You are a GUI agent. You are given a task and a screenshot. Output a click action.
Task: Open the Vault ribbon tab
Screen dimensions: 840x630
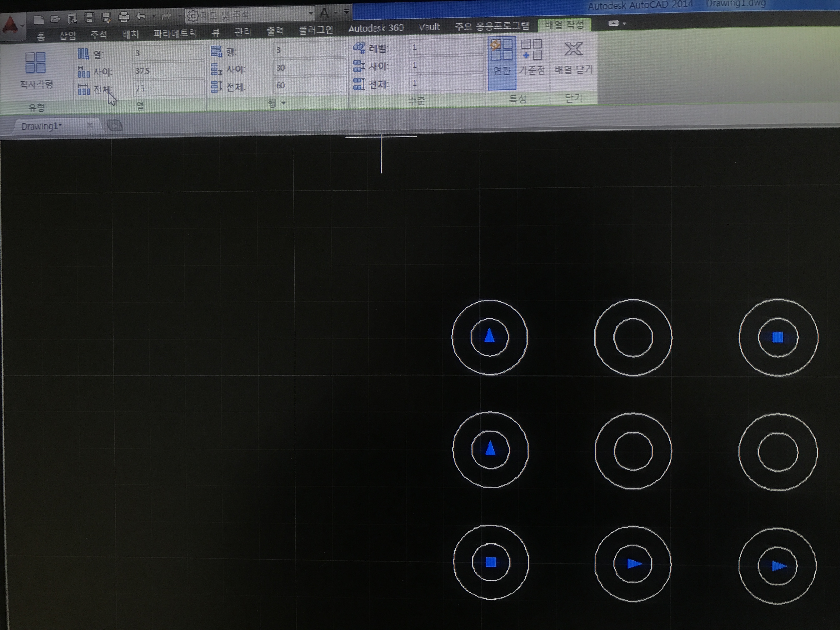click(x=429, y=27)
